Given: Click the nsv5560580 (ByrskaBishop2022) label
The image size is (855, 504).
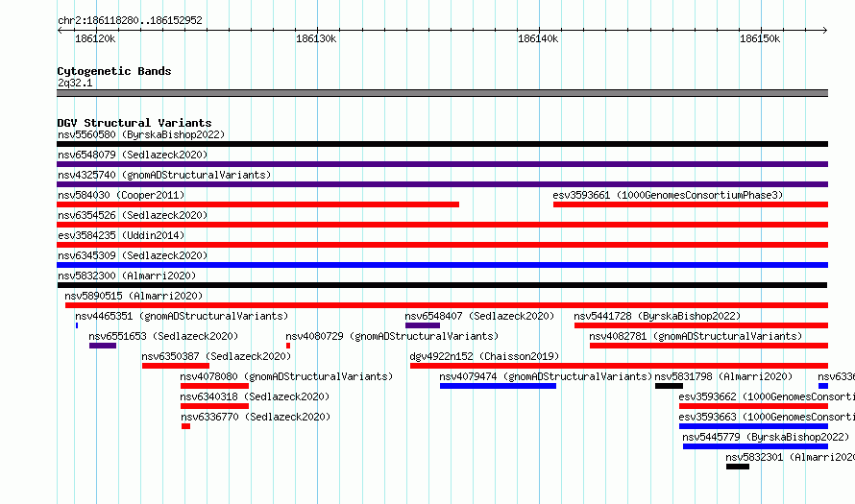Looking at the screenshot, I should [x=141, y=134].
